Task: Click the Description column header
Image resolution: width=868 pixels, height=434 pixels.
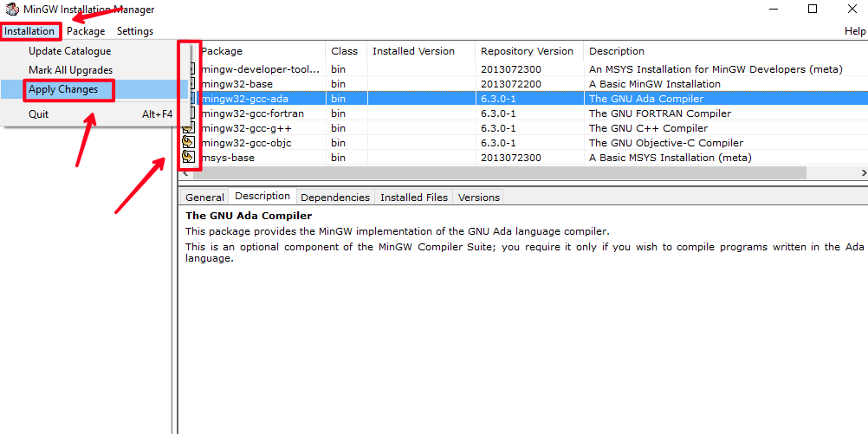Action: [x=725, y=51]
